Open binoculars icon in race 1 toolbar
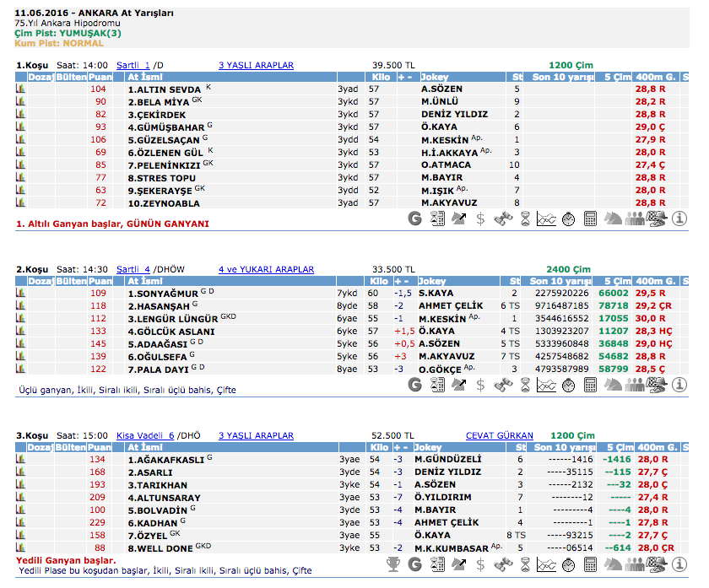This screenshot has height=588, width=709. click(503, 218)
